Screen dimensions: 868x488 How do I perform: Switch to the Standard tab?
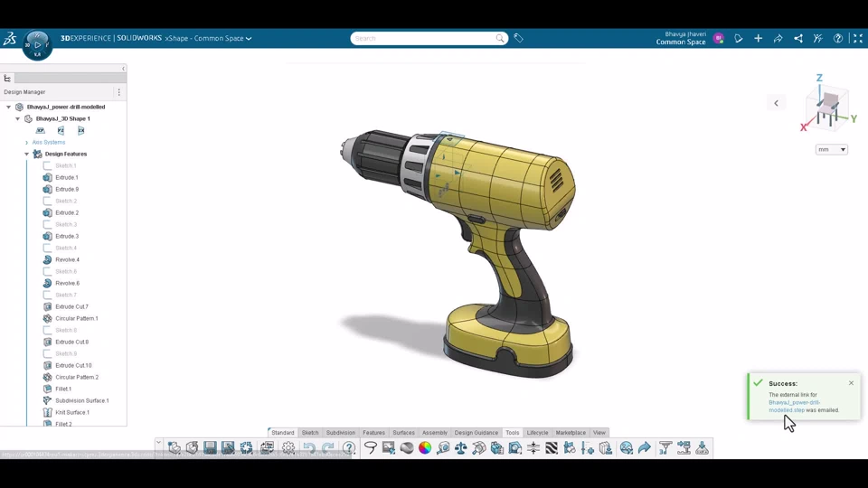[283, 433]
